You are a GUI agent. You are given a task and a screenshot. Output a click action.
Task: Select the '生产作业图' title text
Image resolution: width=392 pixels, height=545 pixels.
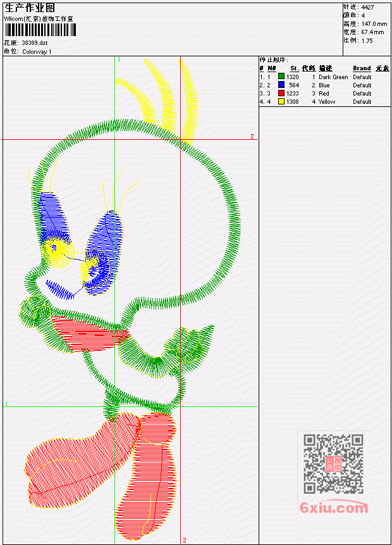(30, 8)
